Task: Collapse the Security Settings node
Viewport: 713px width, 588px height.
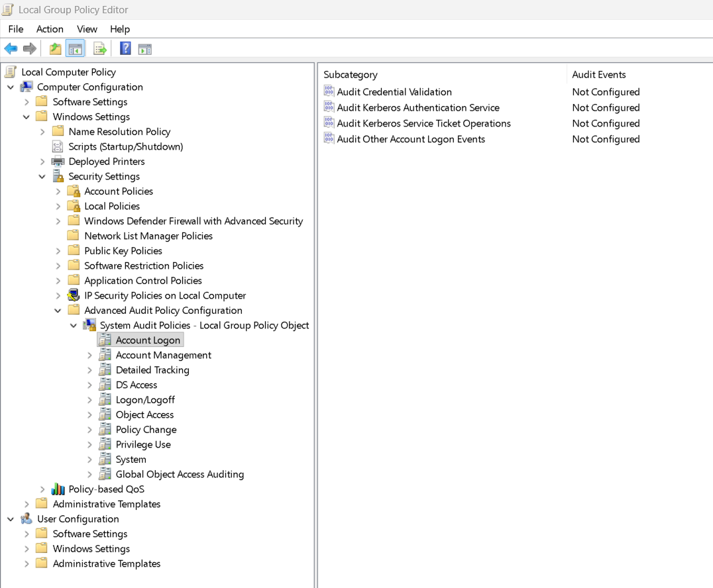Action: (x=42, y=176)
